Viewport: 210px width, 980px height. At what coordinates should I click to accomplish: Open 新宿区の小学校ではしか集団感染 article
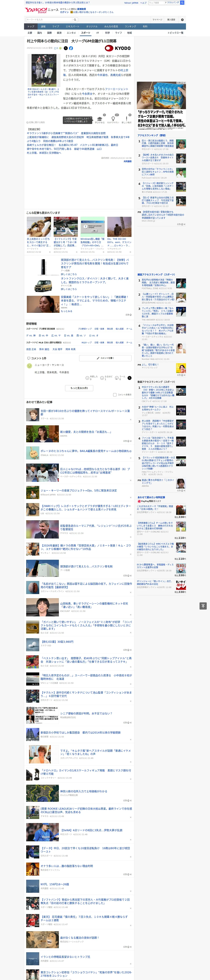point(80,732)
